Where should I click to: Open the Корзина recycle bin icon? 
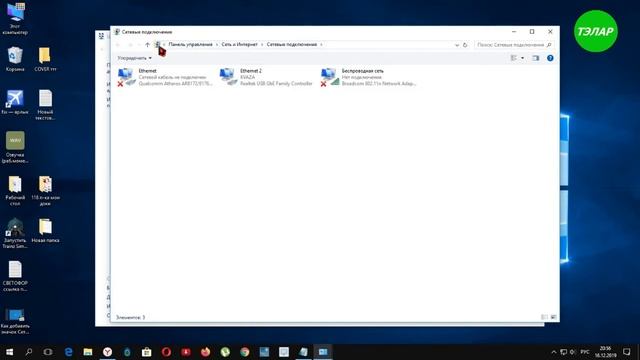click(15, 59)
